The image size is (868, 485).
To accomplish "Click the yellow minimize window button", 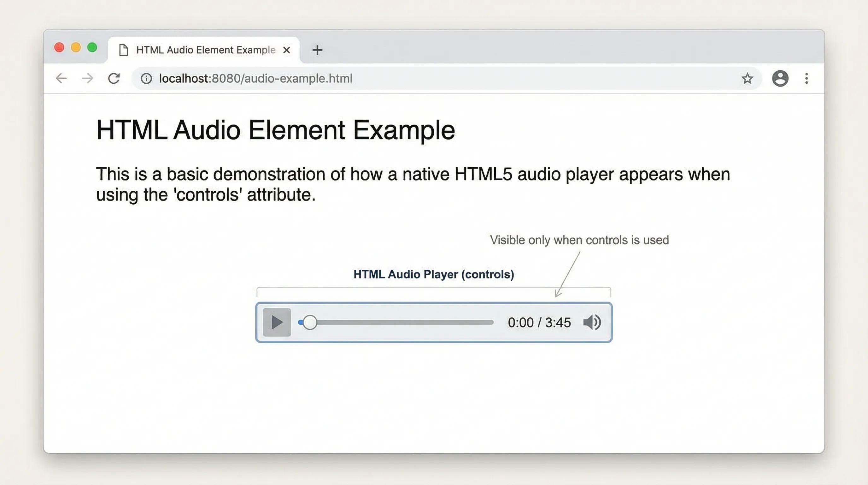I will pos(76,48).
